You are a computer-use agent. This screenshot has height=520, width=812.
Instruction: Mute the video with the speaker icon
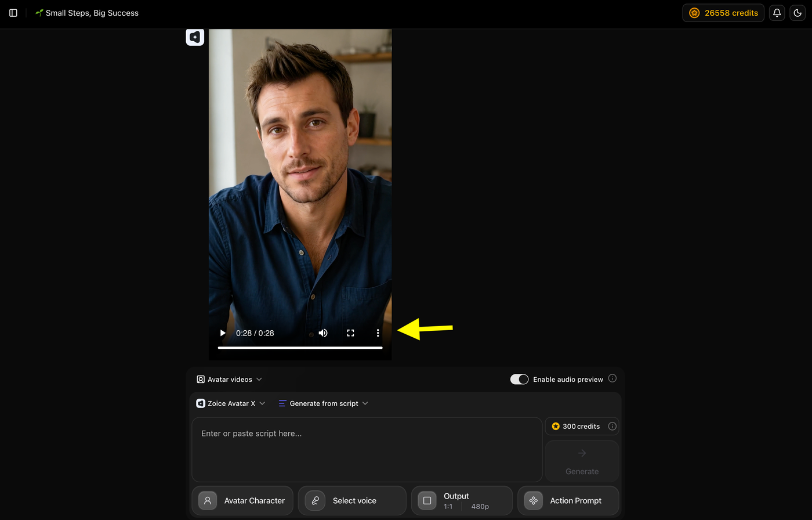(x=323, y=333)
